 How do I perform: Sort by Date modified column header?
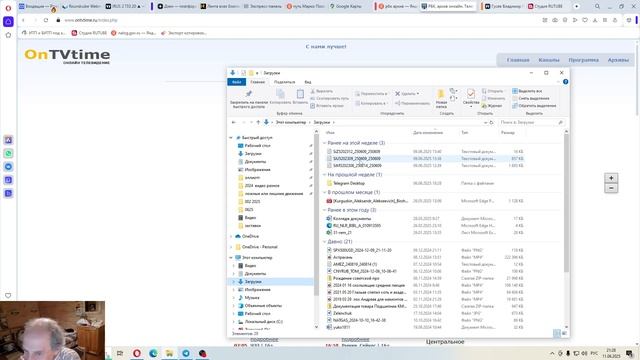[x=428, y=133]
